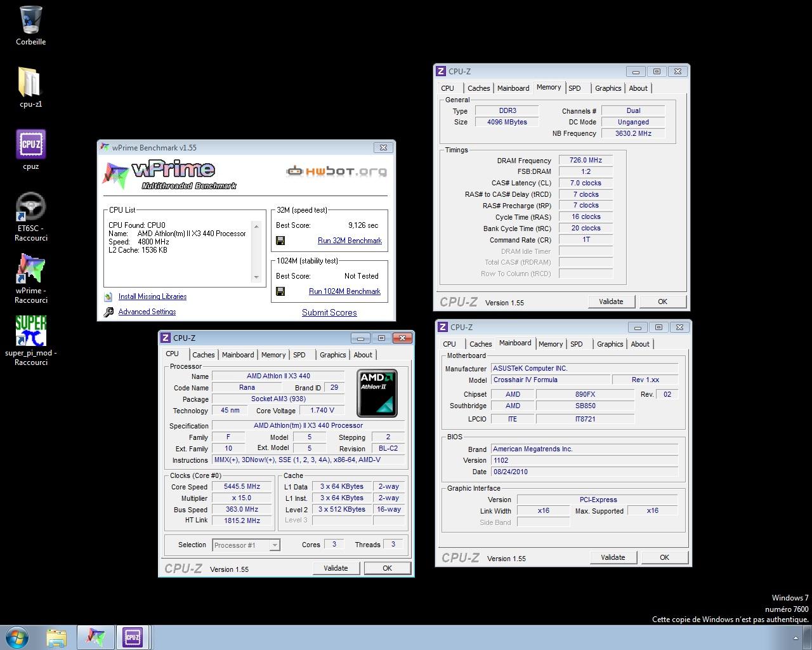Click the down arrow in the CPU List scrollbar
Image resolution: width=812 pixels, height=650 pixels.
(x=256, y=277)
